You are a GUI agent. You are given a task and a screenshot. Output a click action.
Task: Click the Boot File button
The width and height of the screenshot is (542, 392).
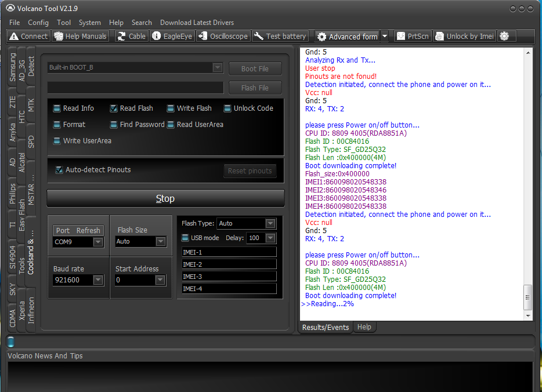tap(255, 69)
